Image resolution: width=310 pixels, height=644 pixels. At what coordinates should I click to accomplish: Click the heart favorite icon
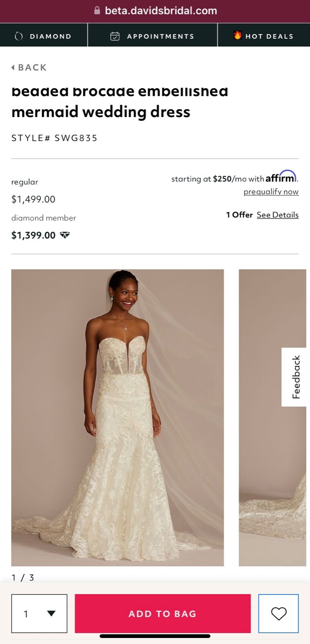tap(279, 613)
